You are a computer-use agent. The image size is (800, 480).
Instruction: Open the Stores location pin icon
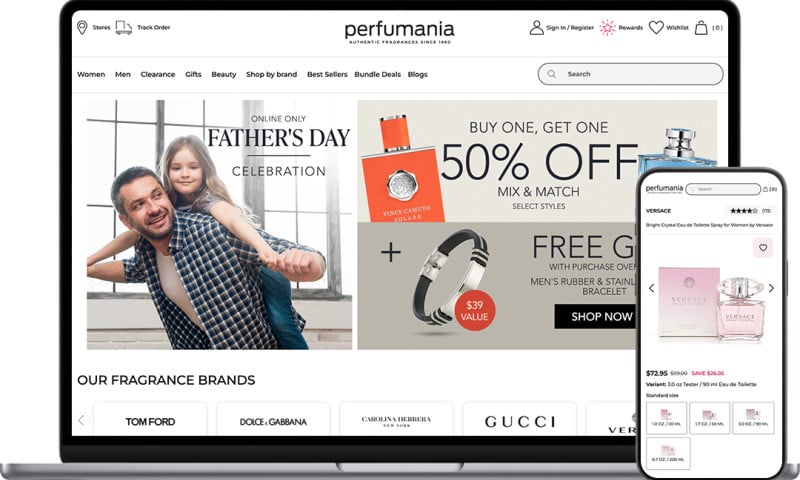point(82,28)
